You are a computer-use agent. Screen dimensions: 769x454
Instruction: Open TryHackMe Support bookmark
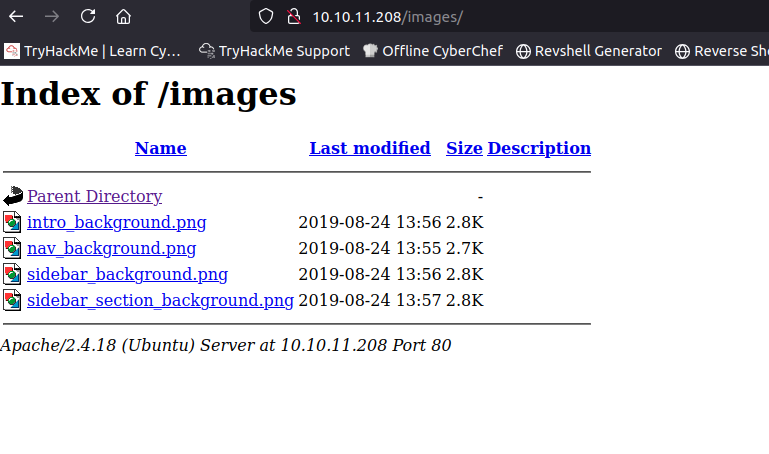274,51
